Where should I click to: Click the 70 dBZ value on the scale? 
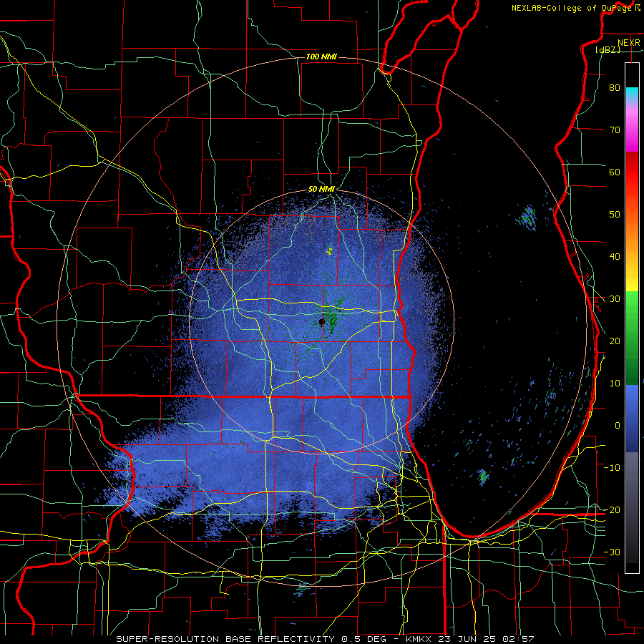click(615, 130)
